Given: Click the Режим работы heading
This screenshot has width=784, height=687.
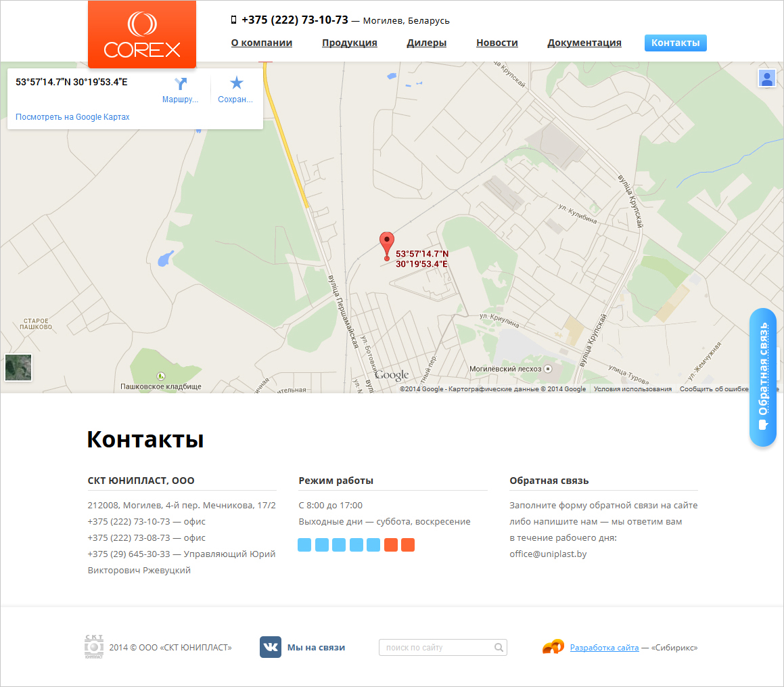Looking at the screenshot, I should click(336, 481).
